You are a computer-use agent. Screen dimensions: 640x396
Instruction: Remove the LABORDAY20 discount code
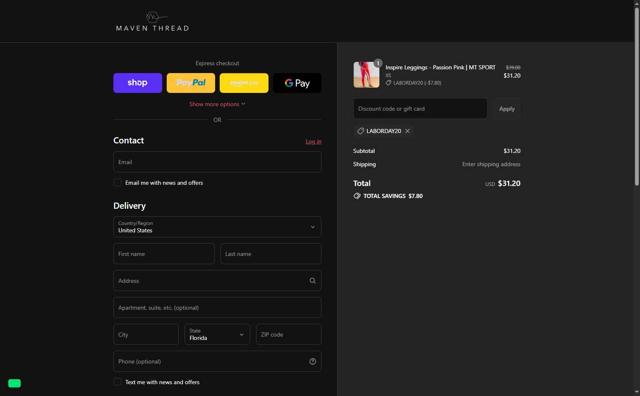click(x=407, y=131)
